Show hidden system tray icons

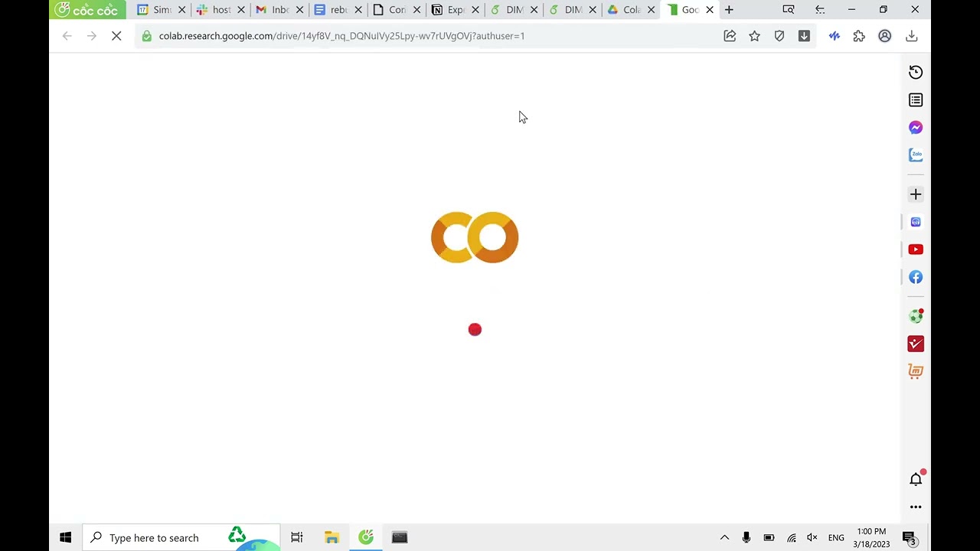[x=724, y=538]
